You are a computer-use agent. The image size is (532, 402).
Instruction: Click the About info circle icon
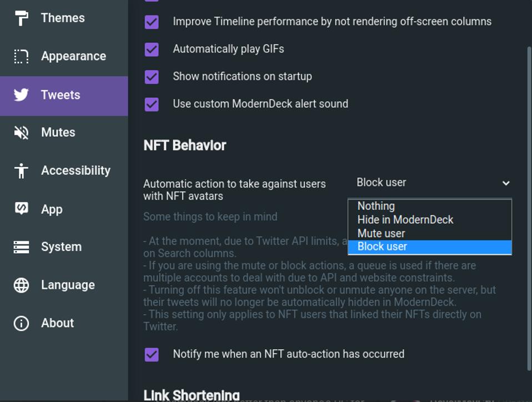point(21,323)
